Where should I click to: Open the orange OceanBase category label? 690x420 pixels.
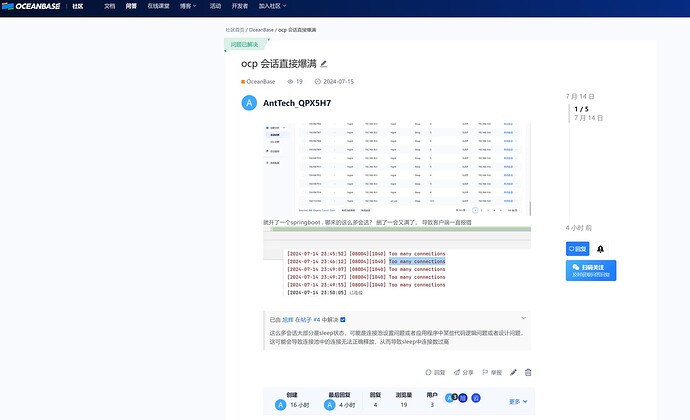[x=258, y=81]
